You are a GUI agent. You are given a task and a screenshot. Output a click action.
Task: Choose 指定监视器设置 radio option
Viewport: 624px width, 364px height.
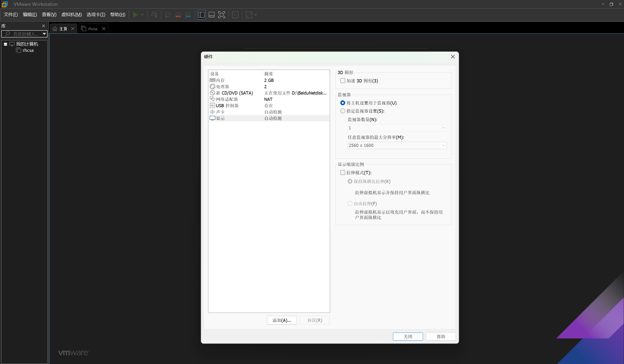click(x=343, y=111)
